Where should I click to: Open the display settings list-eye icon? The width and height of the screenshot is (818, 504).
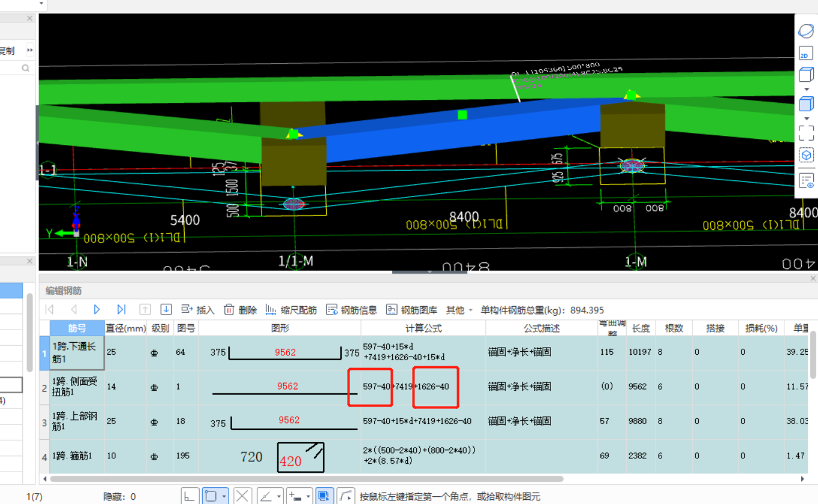pyautogui.click(x=806, y=180)
